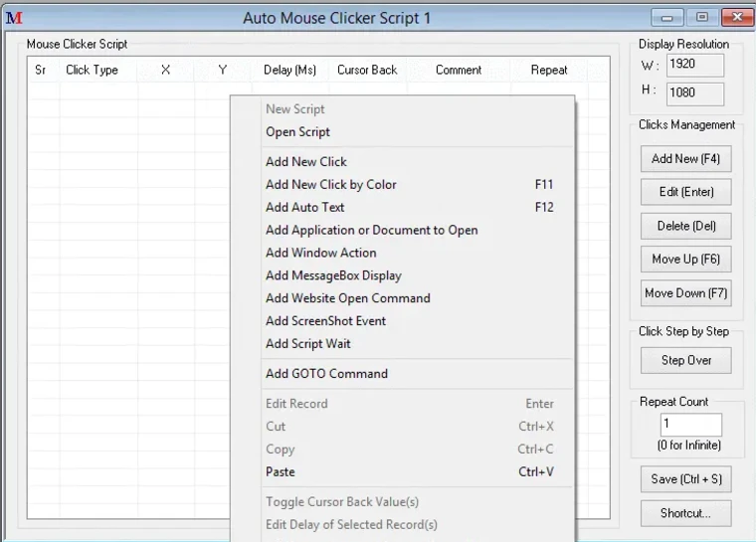Open the Shortcut... button
The width and height of the screenshot is (756, 542).
point(686,513)
